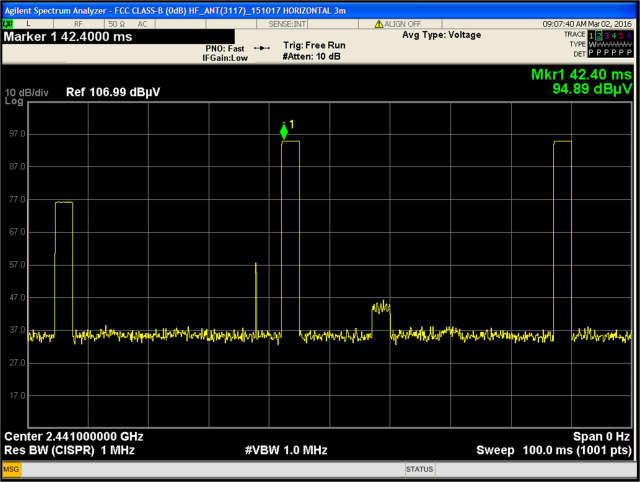Click the Sweep 100.0 ms (1001 pts) label
Viewport: 640px width, 482px height.
point(554,451)
